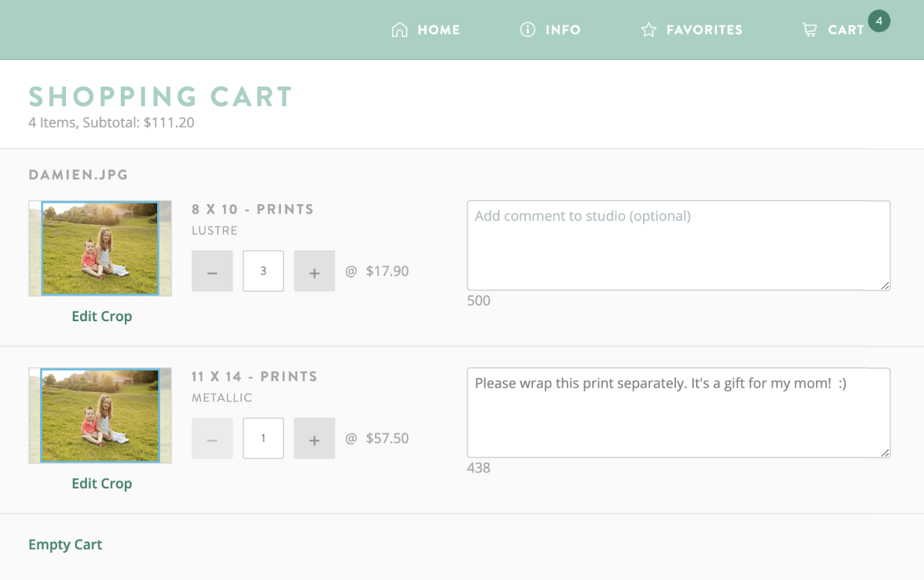Image resolution: width=924 pixels, height=580 pixels.
Task: Select Empty Cart at the bottom
Action: [65, 544]
